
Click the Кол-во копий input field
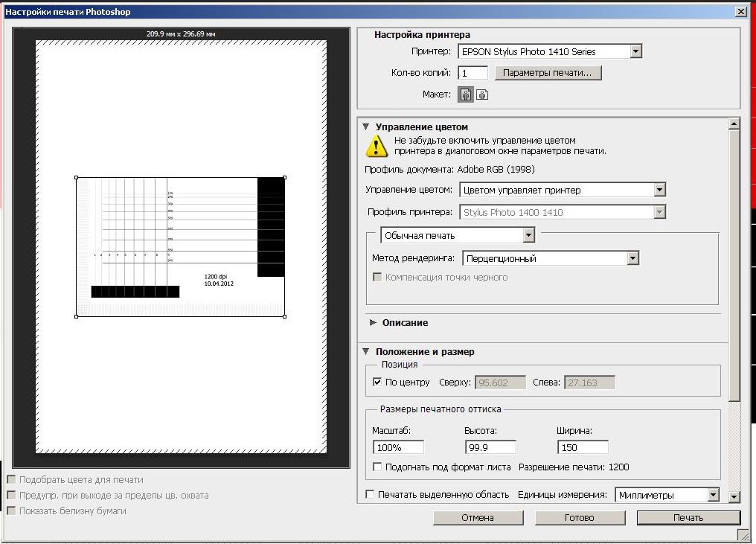pos(472,73)
